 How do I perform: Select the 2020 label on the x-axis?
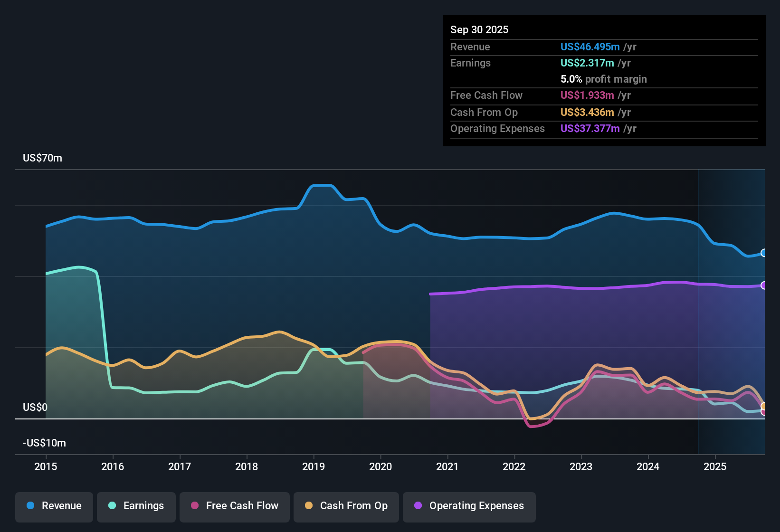point(380,467)
